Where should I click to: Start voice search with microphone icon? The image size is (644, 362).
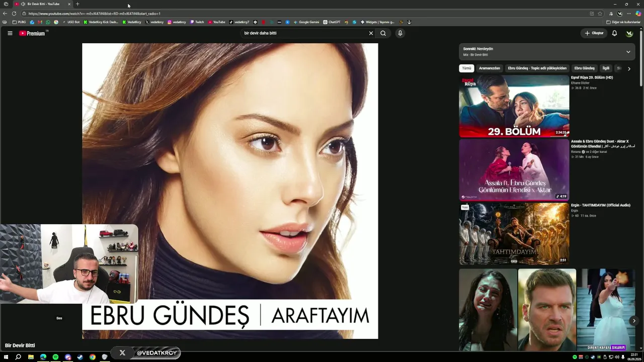pos(400,33)
